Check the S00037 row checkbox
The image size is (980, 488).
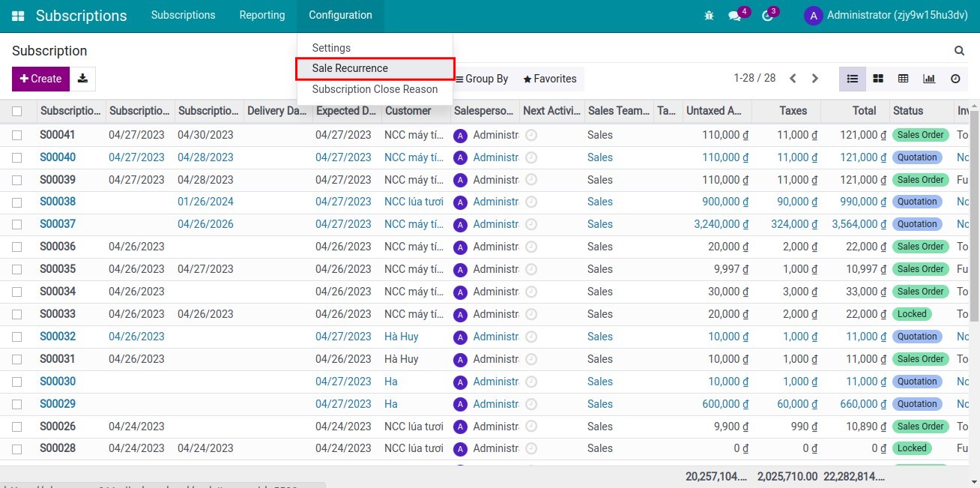click(x=17, y=224)
